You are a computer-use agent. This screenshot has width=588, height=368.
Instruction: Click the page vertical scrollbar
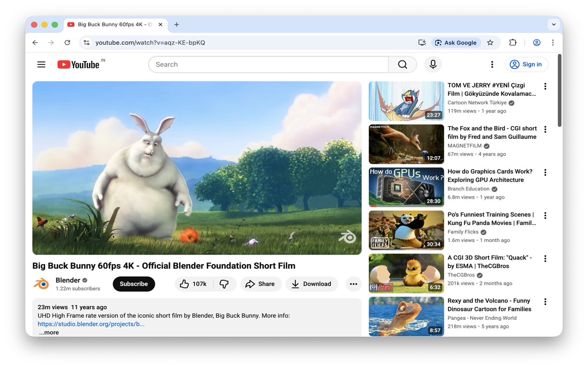click(560, 91)
